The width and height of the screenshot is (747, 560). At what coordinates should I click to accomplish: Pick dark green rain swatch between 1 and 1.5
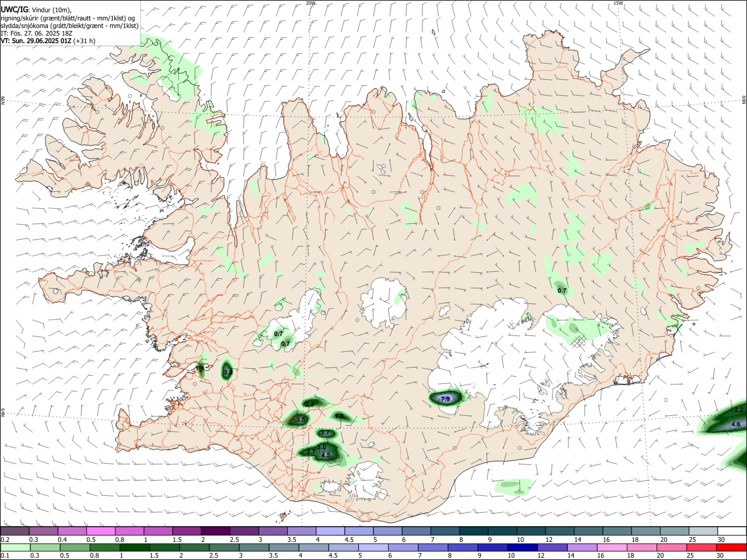click(x=134, y=547)
